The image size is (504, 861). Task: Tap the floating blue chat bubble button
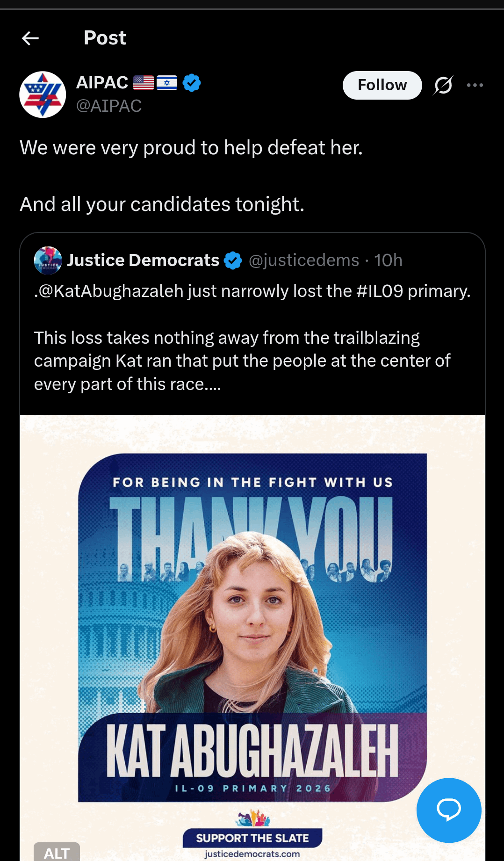[x=448, y=810]
